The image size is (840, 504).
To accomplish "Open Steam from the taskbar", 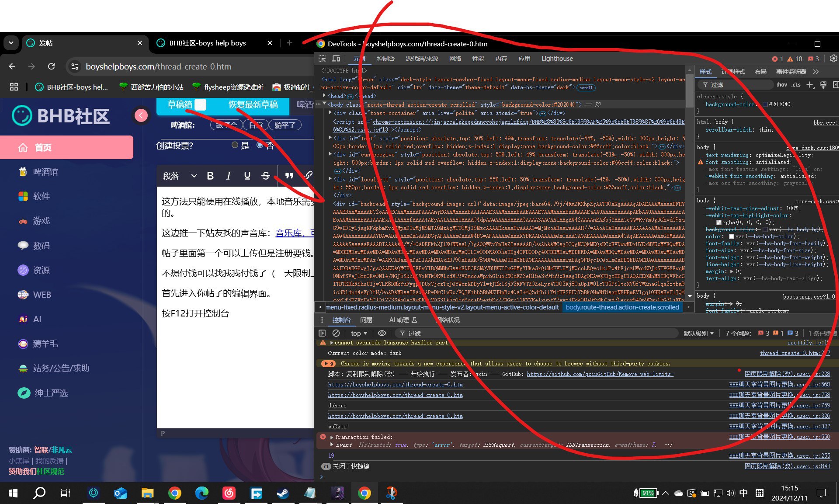I will point(282,494).
